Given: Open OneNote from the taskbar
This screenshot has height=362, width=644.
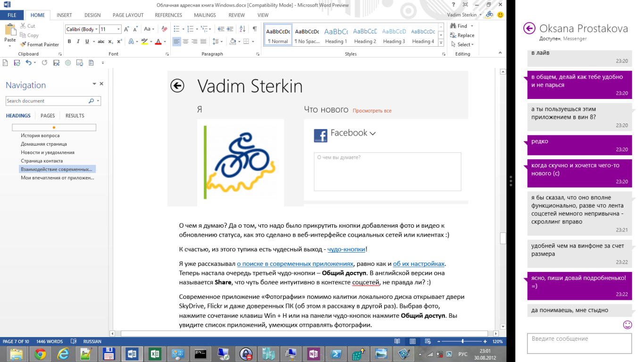Looking at the screenshot, I should point(313,354).
